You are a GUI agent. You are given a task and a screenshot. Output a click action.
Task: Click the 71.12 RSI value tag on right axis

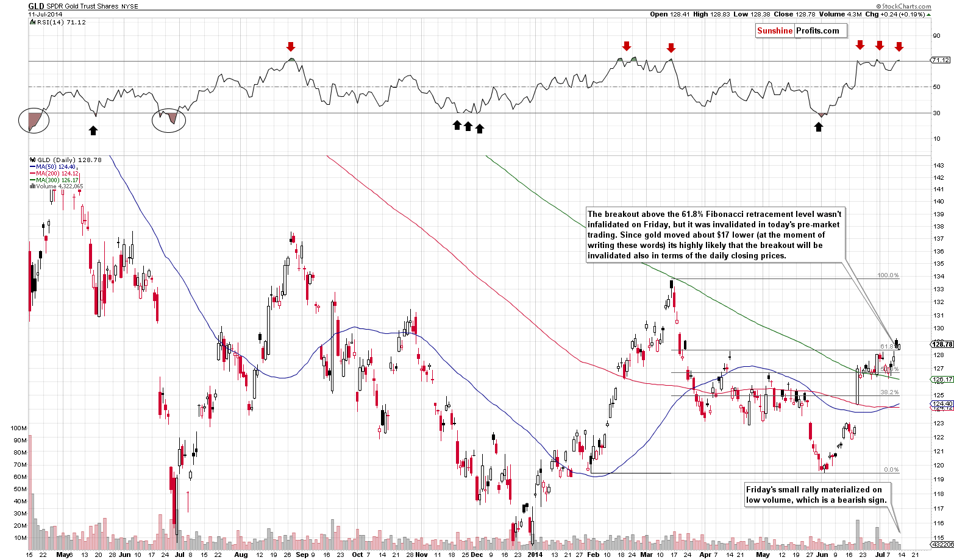941,60
